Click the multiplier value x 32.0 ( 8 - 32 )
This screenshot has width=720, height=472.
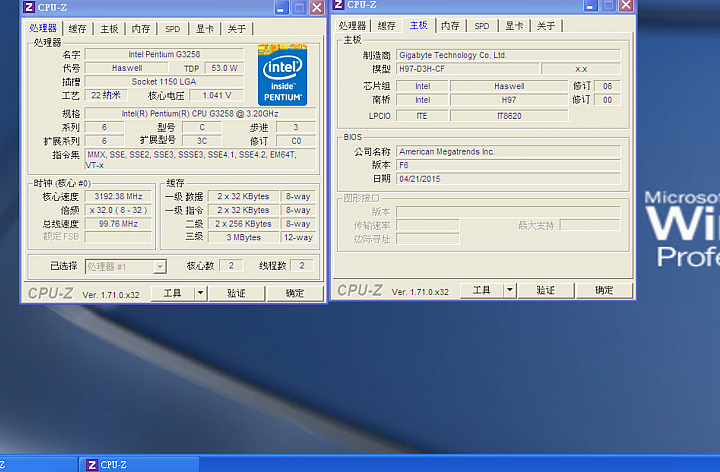click(x=118, y=210)
